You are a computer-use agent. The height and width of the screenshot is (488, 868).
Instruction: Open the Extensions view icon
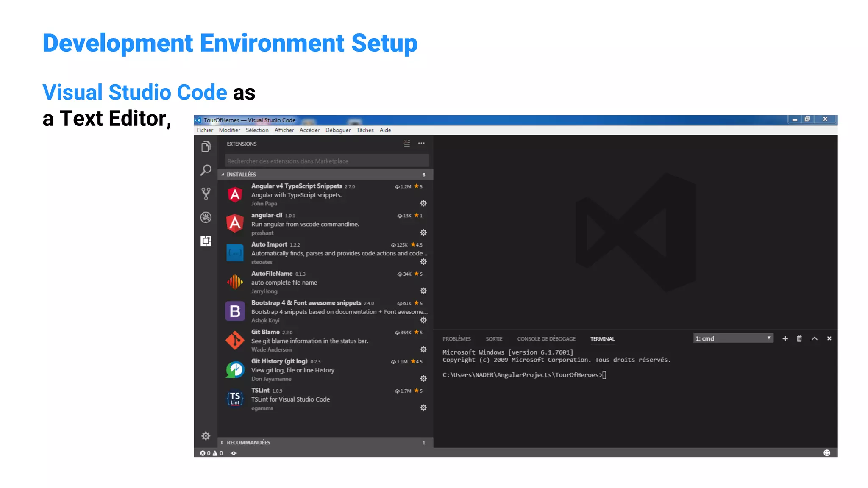click(206, 241)
